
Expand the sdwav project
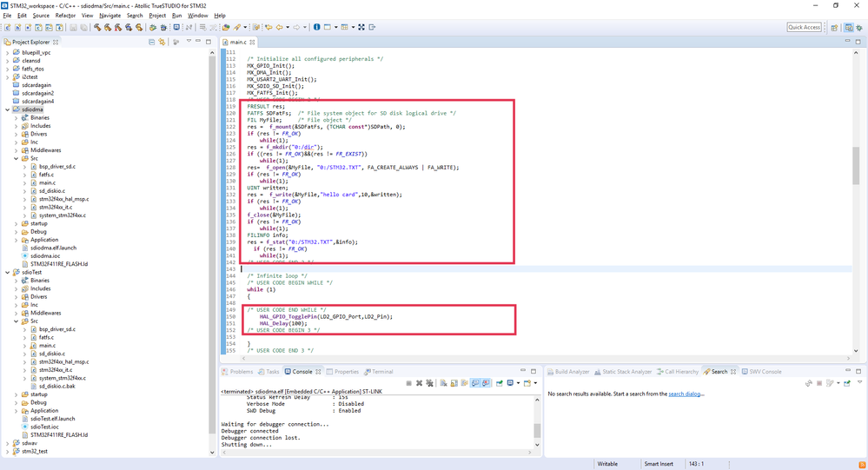pos(8,443)
